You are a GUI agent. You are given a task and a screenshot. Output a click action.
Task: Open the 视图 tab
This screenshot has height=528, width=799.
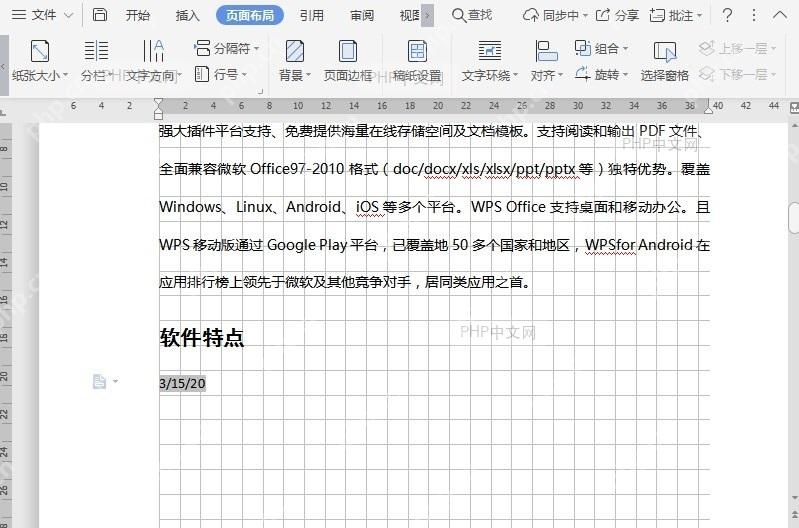pyautogui.click(x=410, y=16)
